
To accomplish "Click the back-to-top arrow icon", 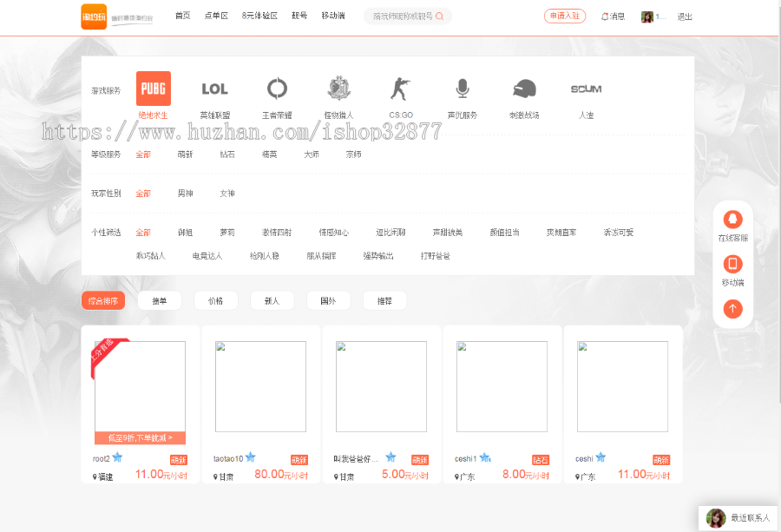I will (732, 308).
